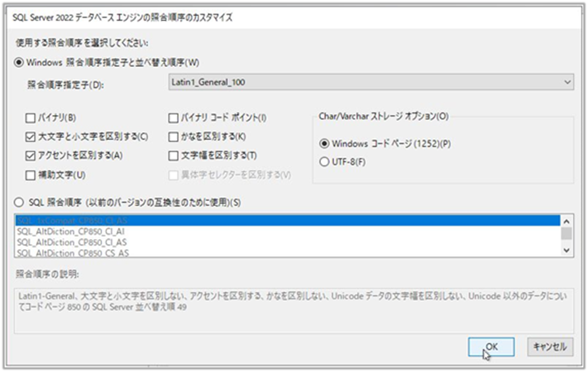Open the Latin1_General_100 collation designator dropdown
Screen dimensions: 588x372
[371, 82]
